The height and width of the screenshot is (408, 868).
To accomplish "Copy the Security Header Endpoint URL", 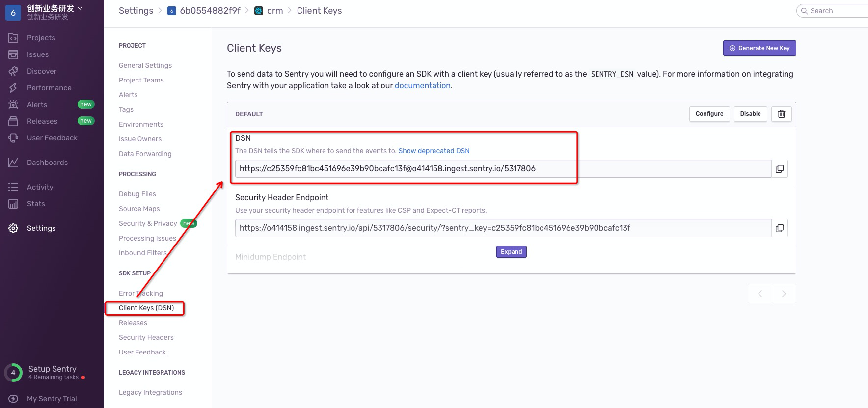I will (779, 228).
